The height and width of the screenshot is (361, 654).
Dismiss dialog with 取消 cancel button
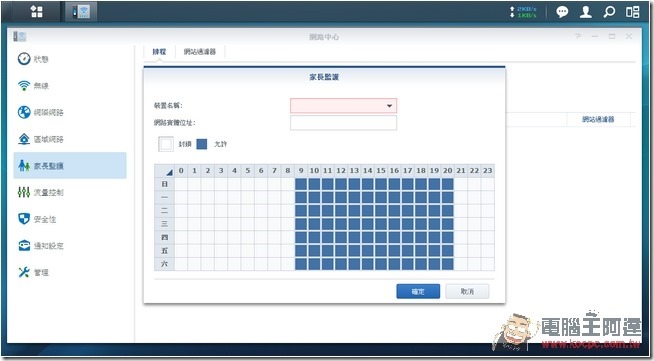pos(467,291)
